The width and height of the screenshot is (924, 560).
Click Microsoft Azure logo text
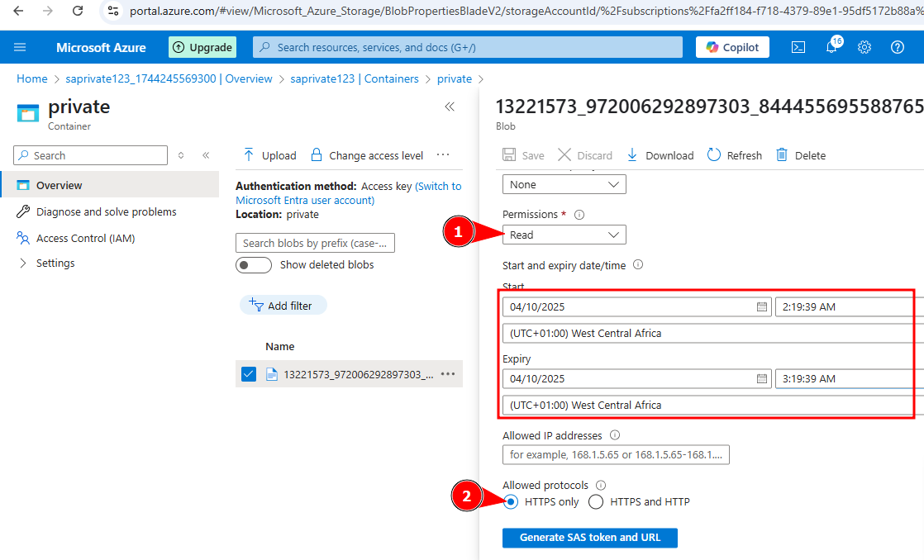101,48
